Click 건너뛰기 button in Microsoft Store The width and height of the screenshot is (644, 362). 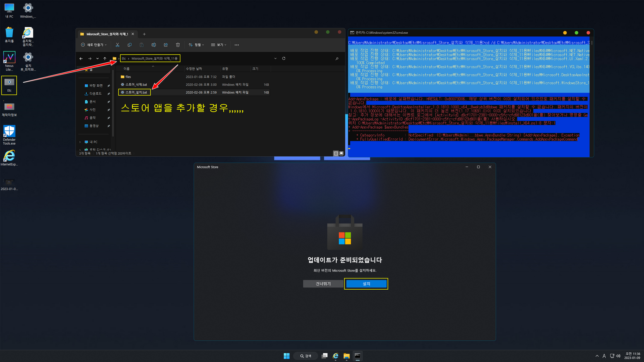click(x=323, y=284)
